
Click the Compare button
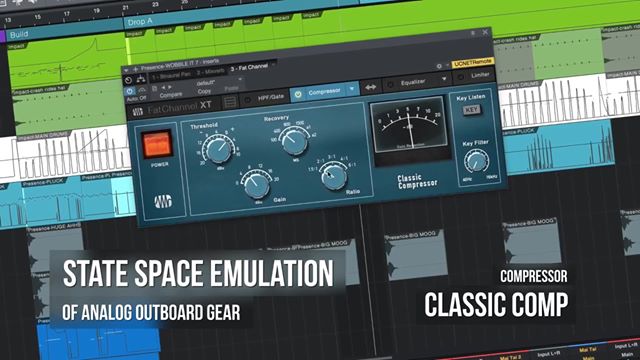pyautogui.click(x=171, y=95)
